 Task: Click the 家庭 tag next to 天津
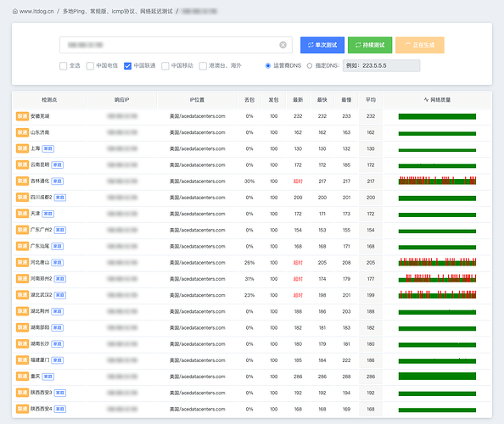click(x=48, y=214)
